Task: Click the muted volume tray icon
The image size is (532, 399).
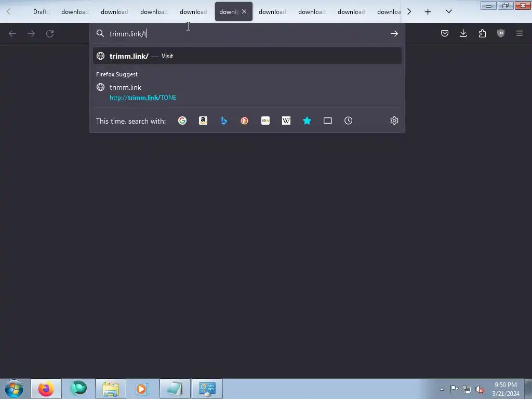Action: click(480, 389)
